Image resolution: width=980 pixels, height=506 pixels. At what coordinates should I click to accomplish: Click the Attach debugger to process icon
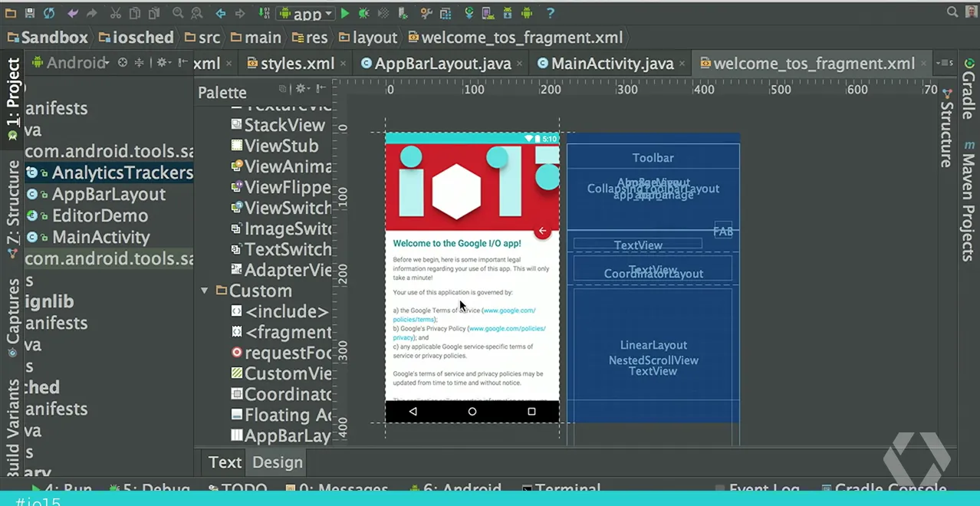click(x=403, y=13)
